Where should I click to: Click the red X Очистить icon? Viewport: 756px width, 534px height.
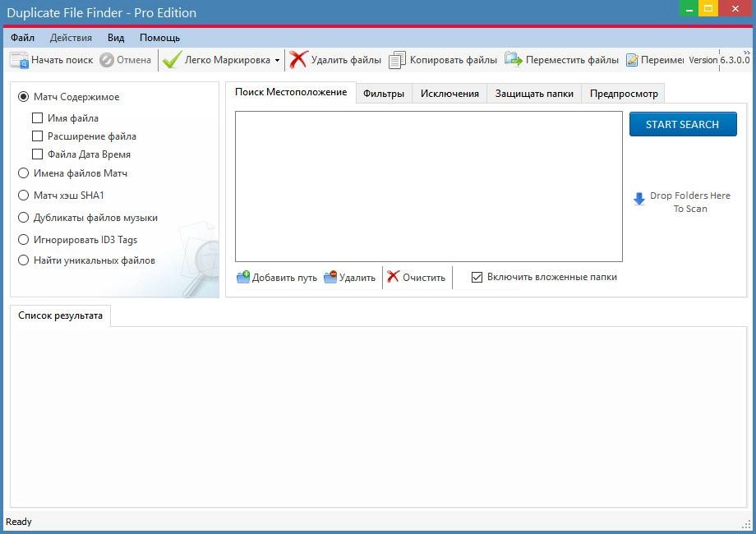[x=394, y=277]
